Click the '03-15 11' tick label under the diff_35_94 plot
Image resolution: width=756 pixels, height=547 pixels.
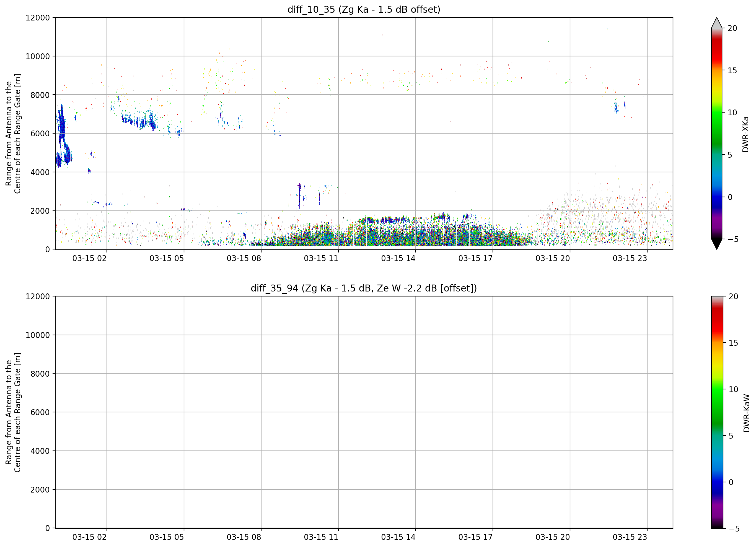pos(321,537)
